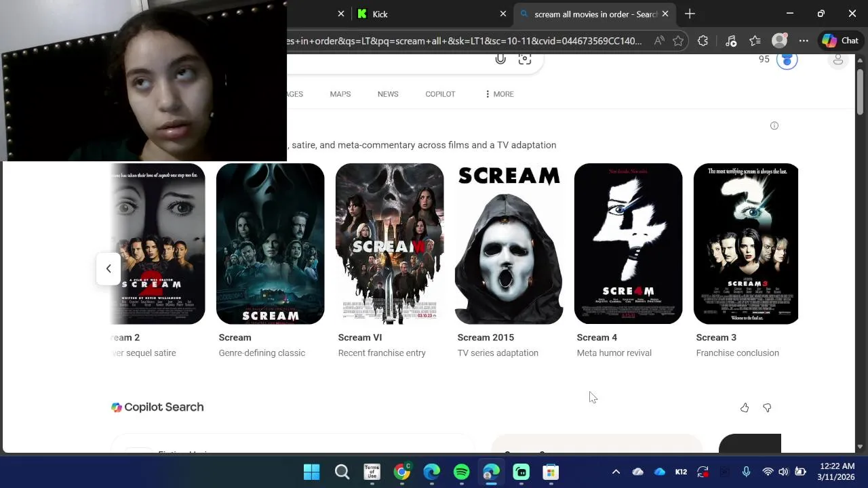Click the OneDrive cloud tray icon
Screen dimensions: 868x488
click(x=660, y=472)
